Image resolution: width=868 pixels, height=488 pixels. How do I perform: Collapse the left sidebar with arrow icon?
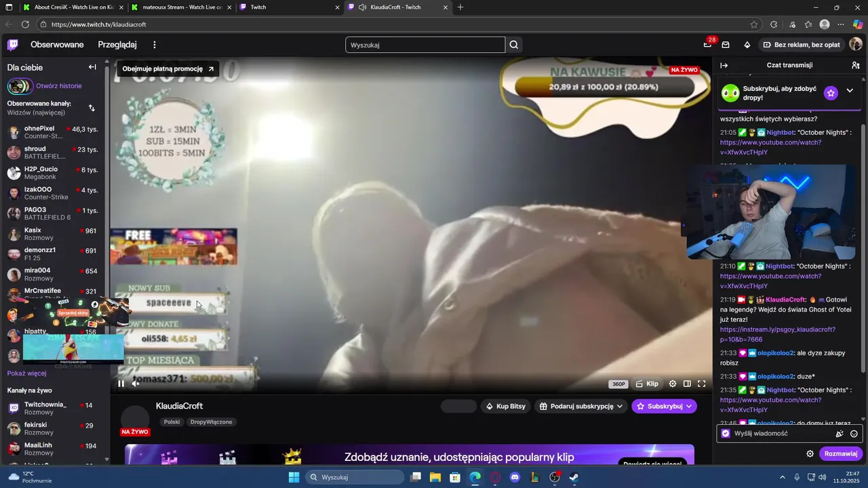pos(92,67)
